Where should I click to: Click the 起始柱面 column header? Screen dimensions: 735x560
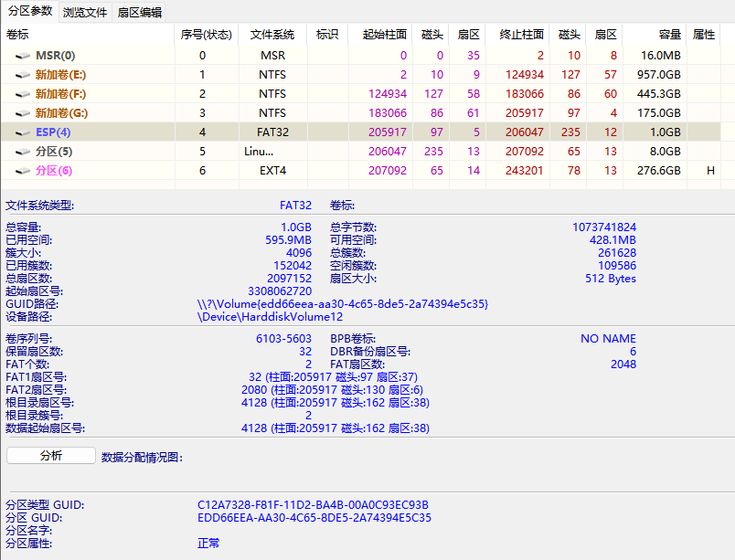(x=384, y=35)
